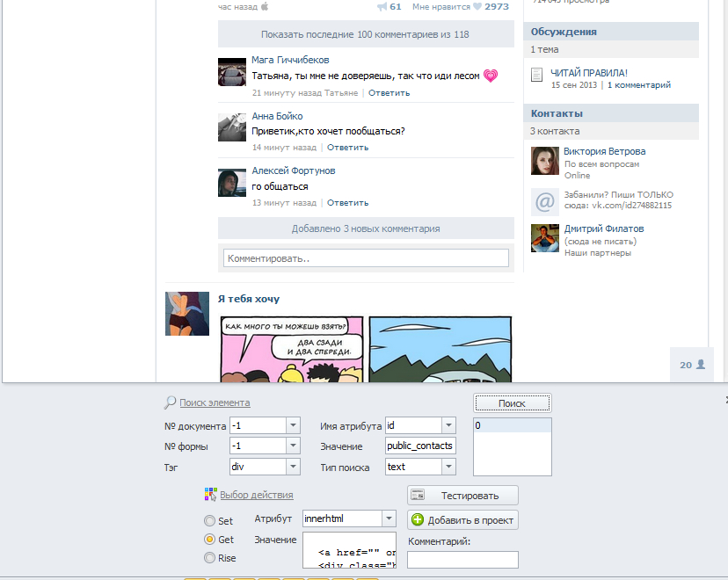
Task: Click the megaphone share icon next to 61
Action: [x=382, y=6]
